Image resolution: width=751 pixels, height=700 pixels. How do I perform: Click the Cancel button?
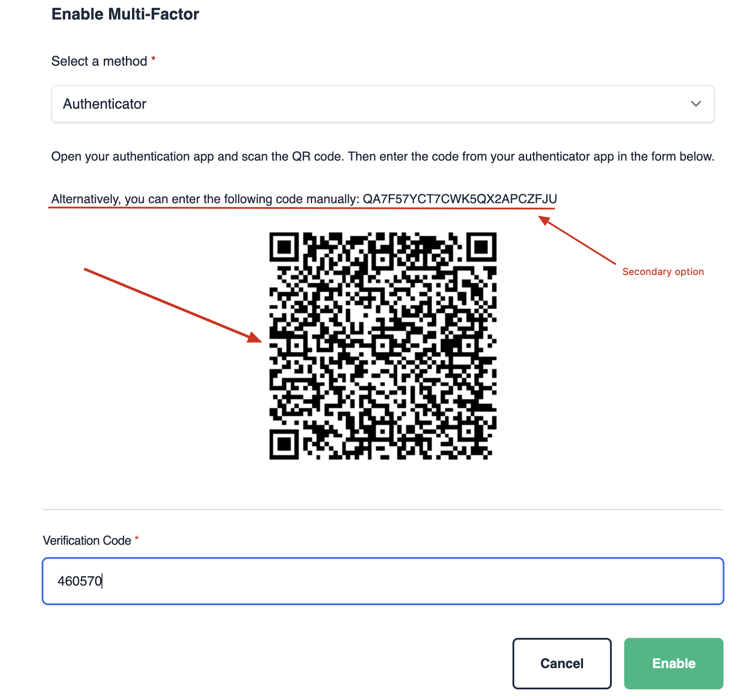click(x=562, y=663)
